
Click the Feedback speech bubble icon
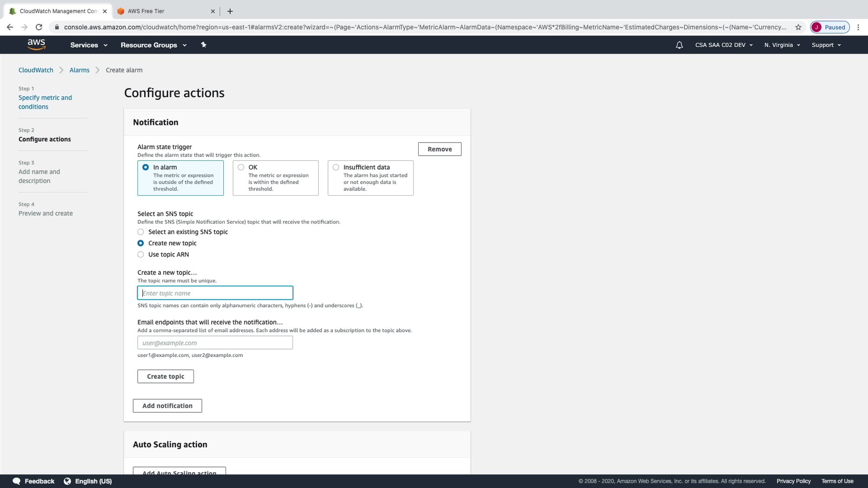click(16, 481)
